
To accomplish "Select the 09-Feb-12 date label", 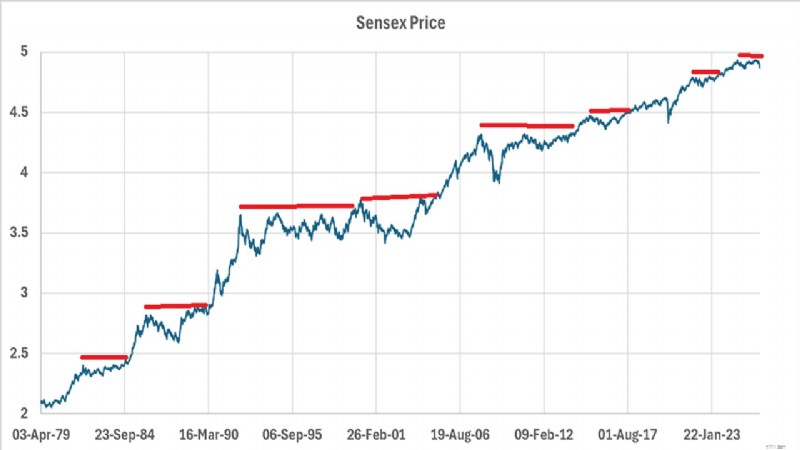I will point(544,435).
